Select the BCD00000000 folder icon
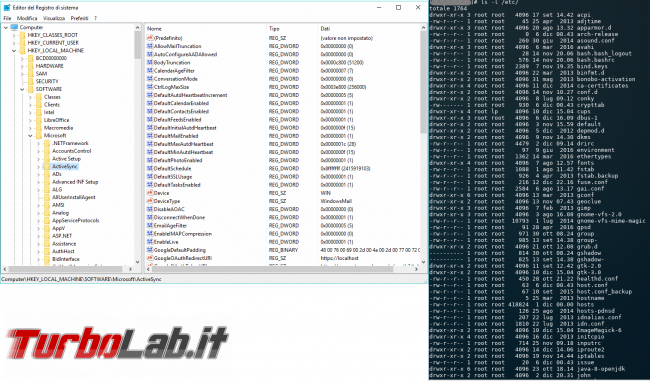 coord(30,58)
